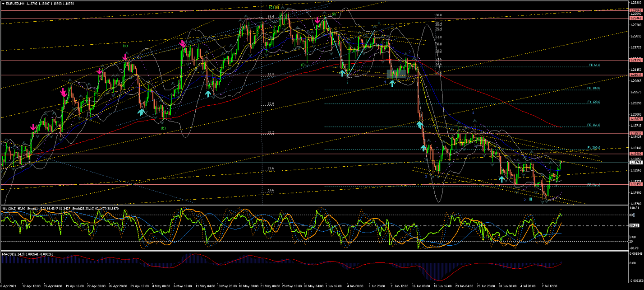Select the 7 Jul 12:00 time axis label
This screenshot has width=644, height=290.
550,286
